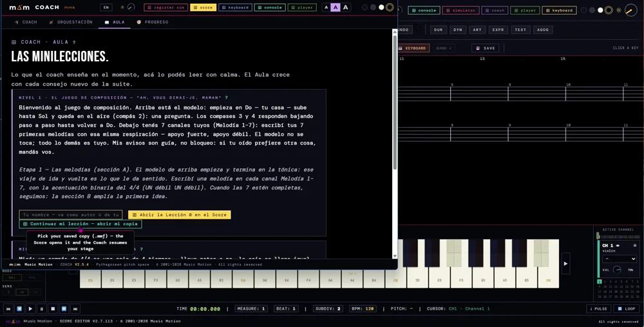Pick the darkest theme circle in Coach window
Image resolution: width=644 pixels, height=327 pixels.
tap(365, 7)
